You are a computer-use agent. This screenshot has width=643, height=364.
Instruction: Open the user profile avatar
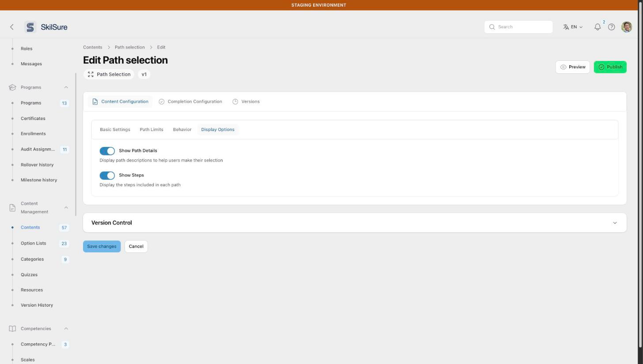coord(626,27)
